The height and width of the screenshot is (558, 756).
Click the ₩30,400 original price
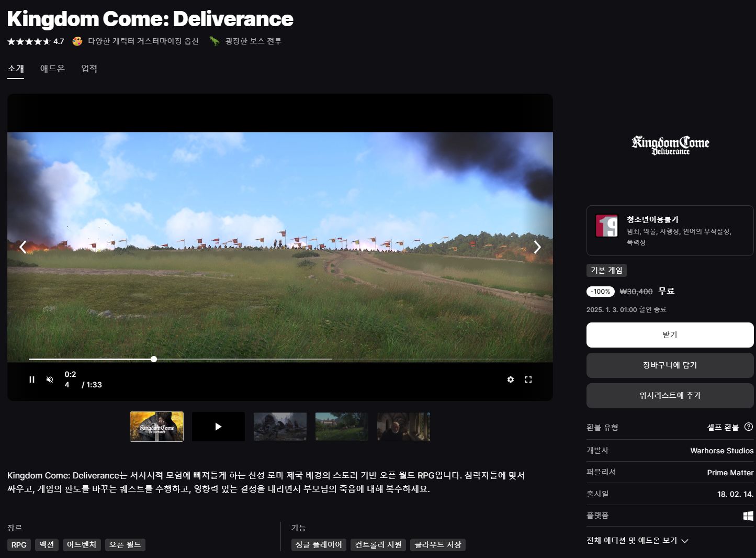coord(636,292)
